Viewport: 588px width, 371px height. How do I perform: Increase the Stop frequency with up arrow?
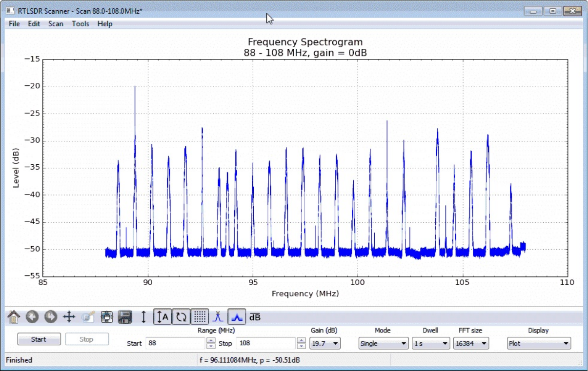[x=302, y=340]
